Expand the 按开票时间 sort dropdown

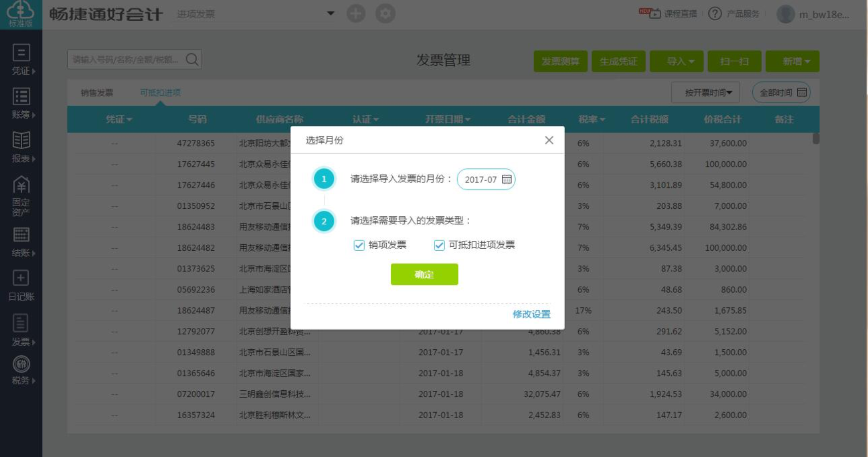pyautogui.click(x=705, y=93)
